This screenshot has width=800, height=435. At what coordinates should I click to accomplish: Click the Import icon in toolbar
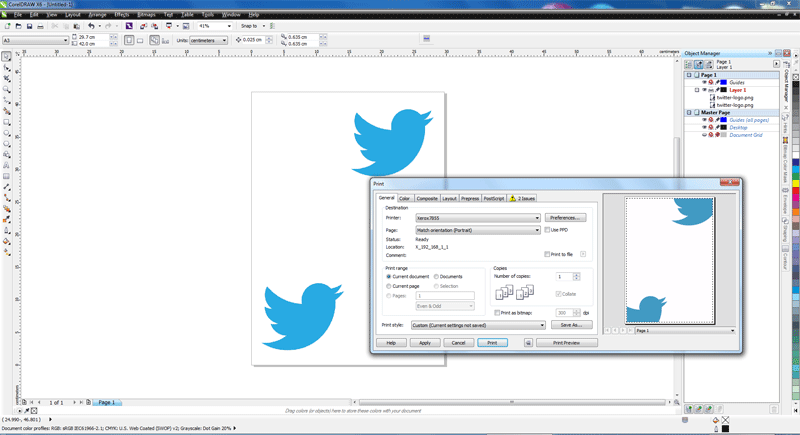click(143, 26)
